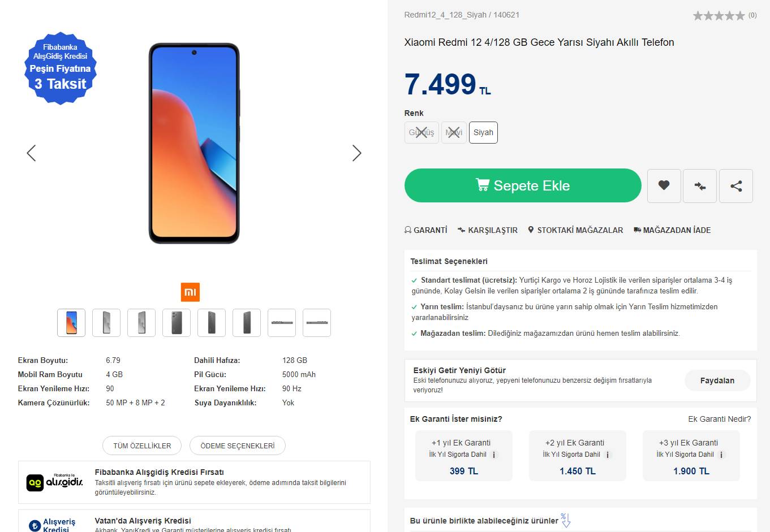Screen dimensions: 770x532
Task: Show previous product image with left arrow
Action: (31, 153)
